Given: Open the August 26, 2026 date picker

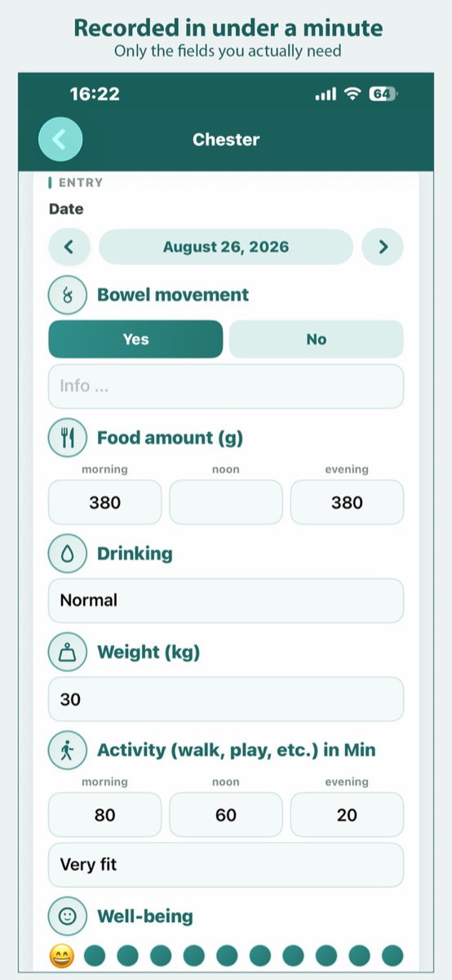Looking at the screenshot, I should point(226,247).
